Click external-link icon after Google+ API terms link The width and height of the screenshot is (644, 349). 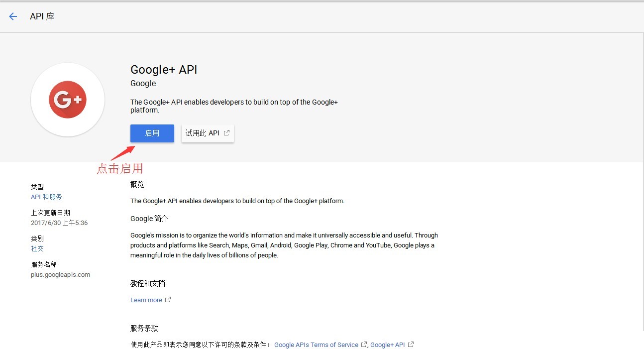pos(411,345)
